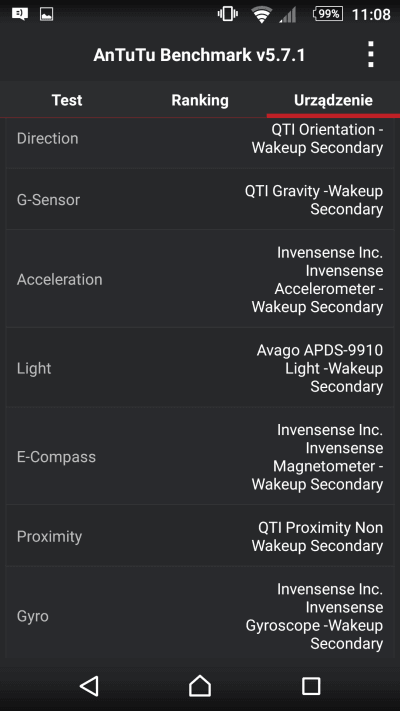Image resolution: width=400 pixels, height=711 pixels.
Task: Select the Urządzenie tab
Action: [x=333, y=100]
